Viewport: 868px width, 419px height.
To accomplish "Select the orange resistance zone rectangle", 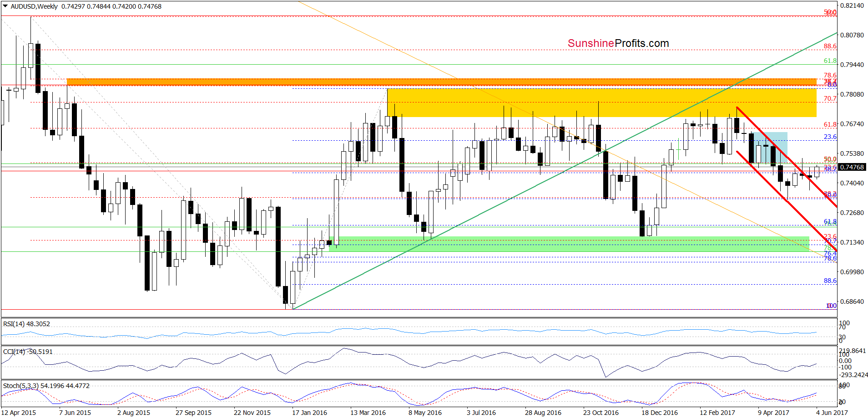I will coord(442,82).
